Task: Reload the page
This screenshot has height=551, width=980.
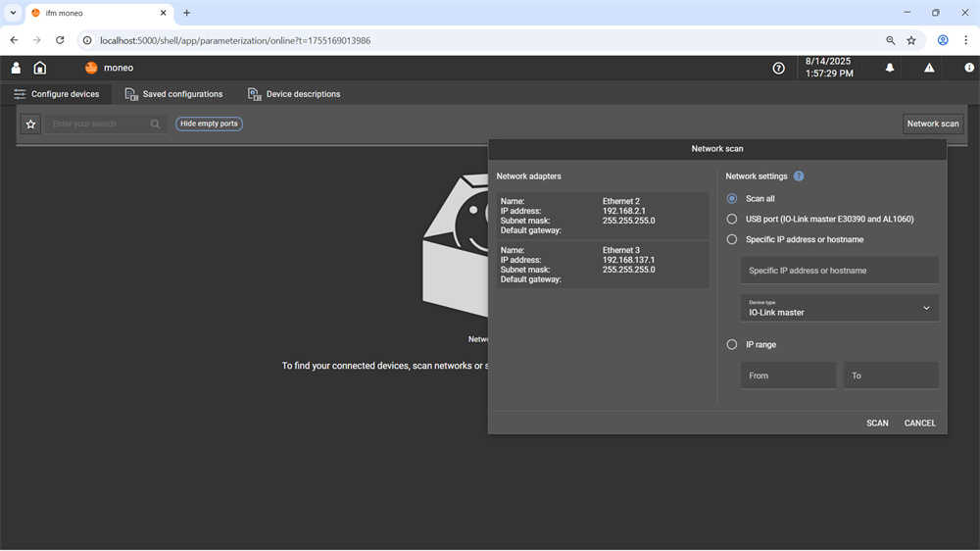Action: (60, 40)
